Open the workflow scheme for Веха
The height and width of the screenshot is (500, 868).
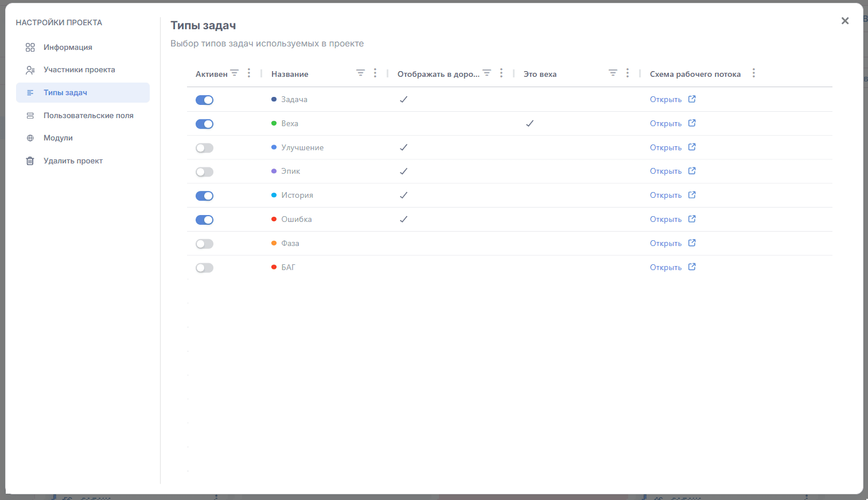pos(666,124)
